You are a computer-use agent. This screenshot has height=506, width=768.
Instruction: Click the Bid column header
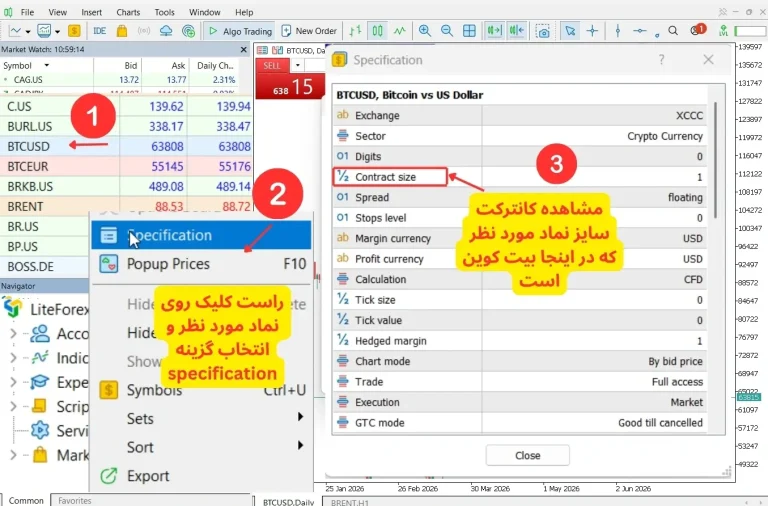click(x=131, y=66)
